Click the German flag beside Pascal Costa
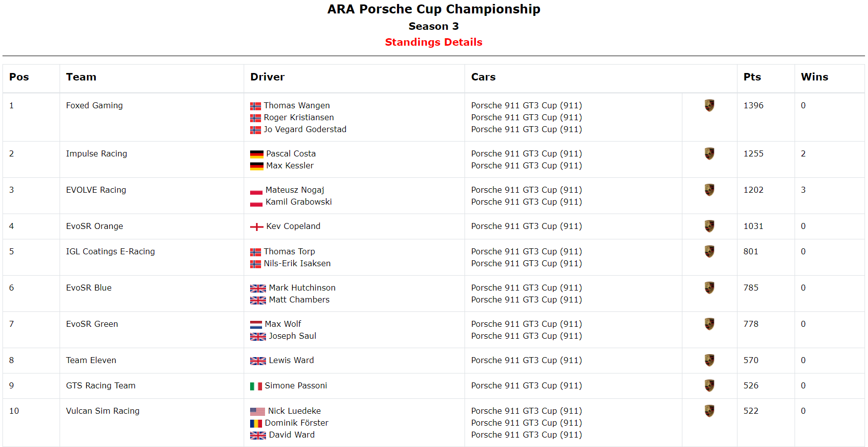The image size is (868, 447). click(257, 154)
